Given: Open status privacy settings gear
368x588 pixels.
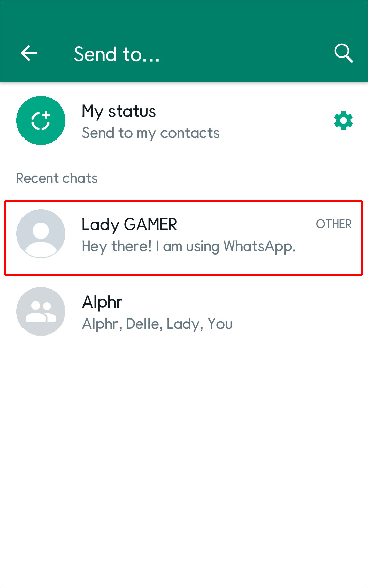Looking at the screenshot, I should (x=343, y=120).
